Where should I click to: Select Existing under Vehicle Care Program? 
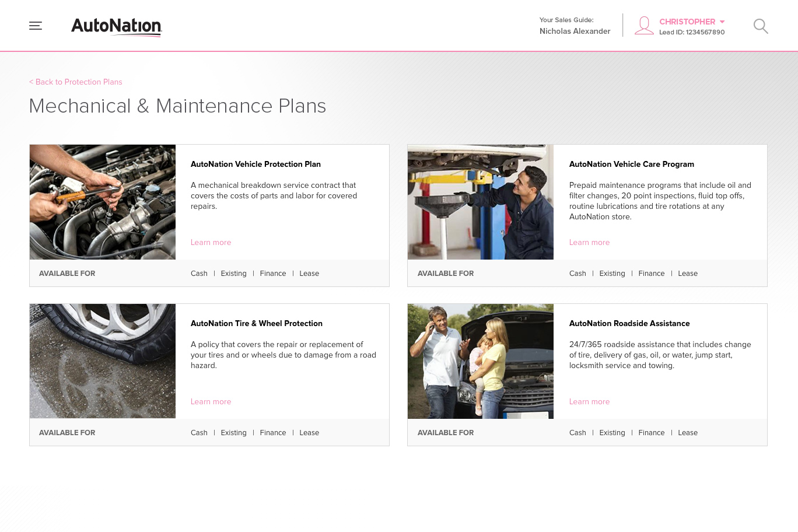[x=612, y=273]
